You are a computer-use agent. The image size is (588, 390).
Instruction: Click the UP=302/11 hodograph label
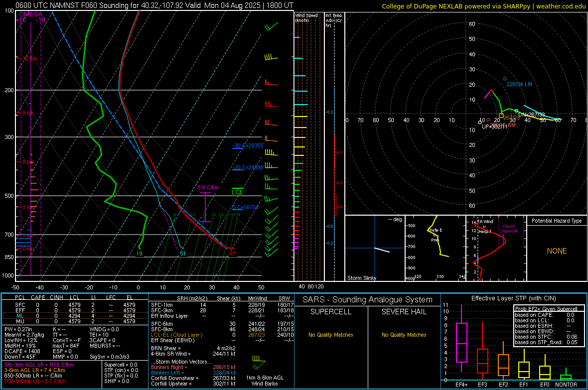494,127
